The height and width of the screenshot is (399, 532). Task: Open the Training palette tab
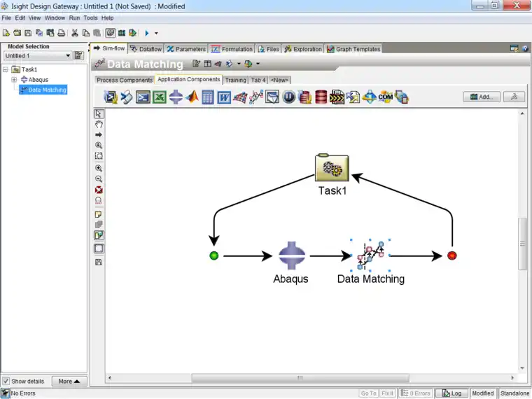point(235,80)
